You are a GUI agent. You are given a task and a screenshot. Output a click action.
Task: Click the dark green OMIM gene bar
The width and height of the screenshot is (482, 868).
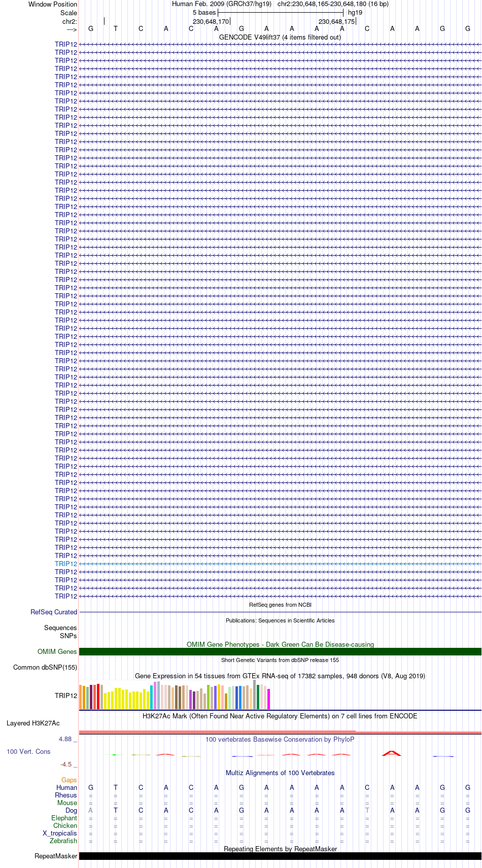[280, 651]
